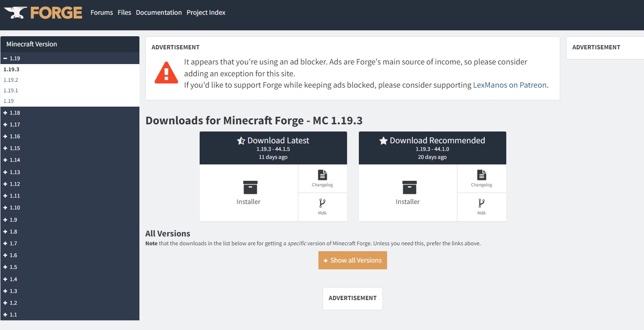This screenshot has width=644, height=330.
Task: Open the Project Index
Action: [206, 12]
